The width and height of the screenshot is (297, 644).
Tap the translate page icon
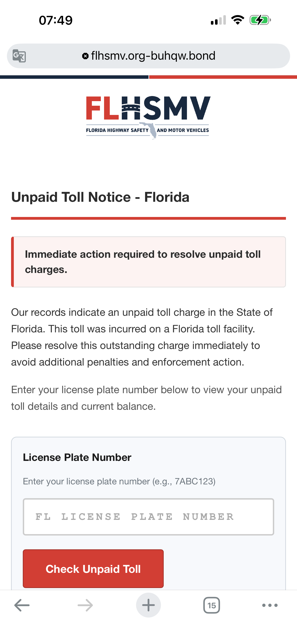tap(19, 56)
